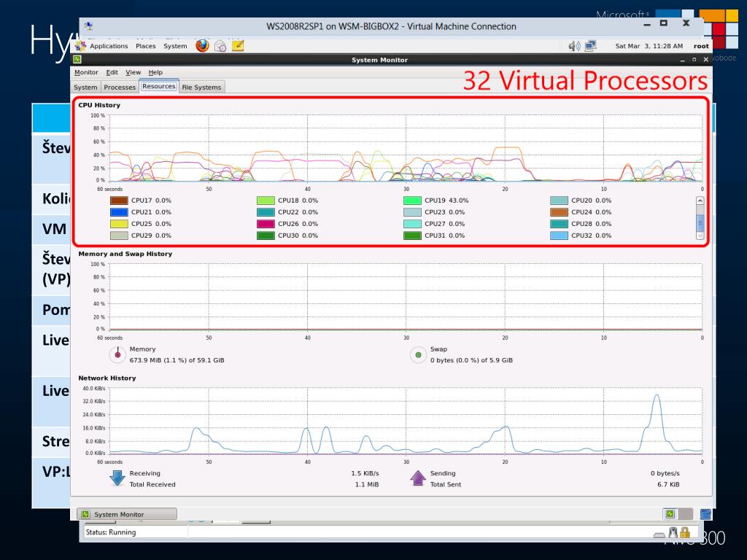The image size is (747, 560).
Task: Switch to the File Systems tab
Action: tap(201, 87)
